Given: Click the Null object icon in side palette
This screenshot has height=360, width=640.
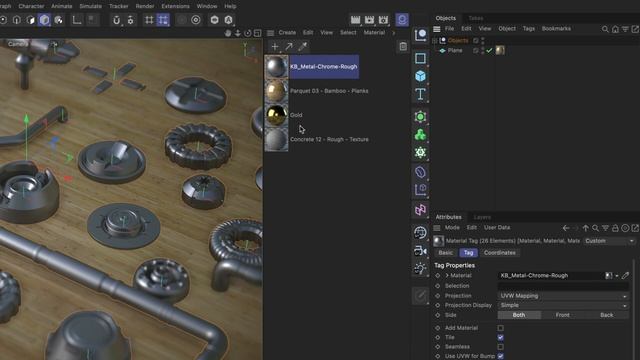Looking at the screenshot, I should [420, 36].
